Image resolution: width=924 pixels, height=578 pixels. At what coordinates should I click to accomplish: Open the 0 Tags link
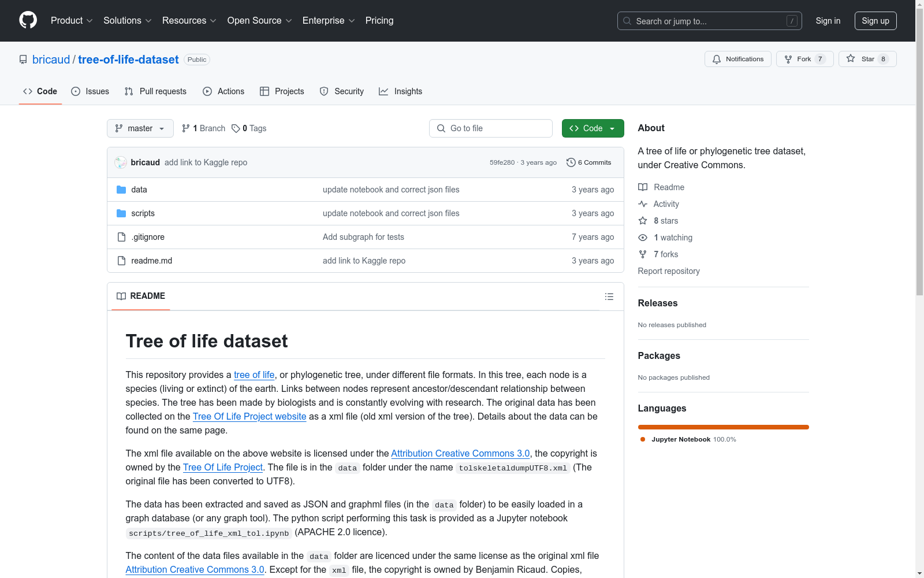click(249, 128)
